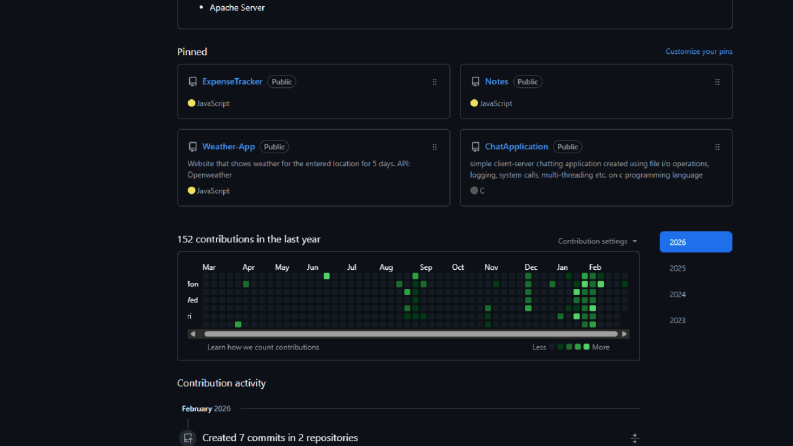Click the Public badge on ExpenseTracker
This screenshot has width=793, height=446.
point(282,82)
